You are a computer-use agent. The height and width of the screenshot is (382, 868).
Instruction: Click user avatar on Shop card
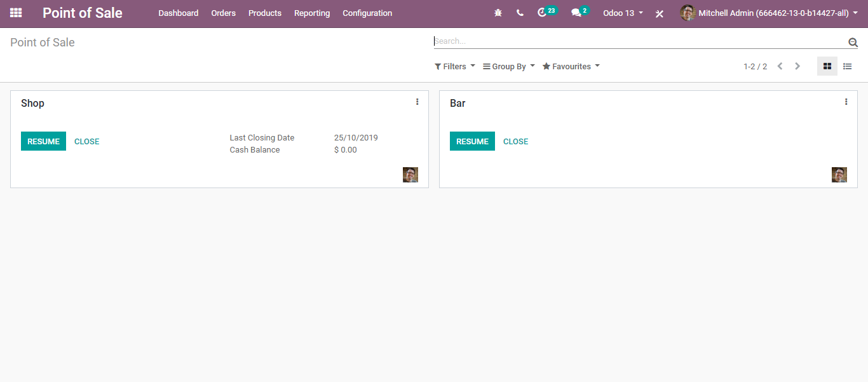[x=410, y=175]
